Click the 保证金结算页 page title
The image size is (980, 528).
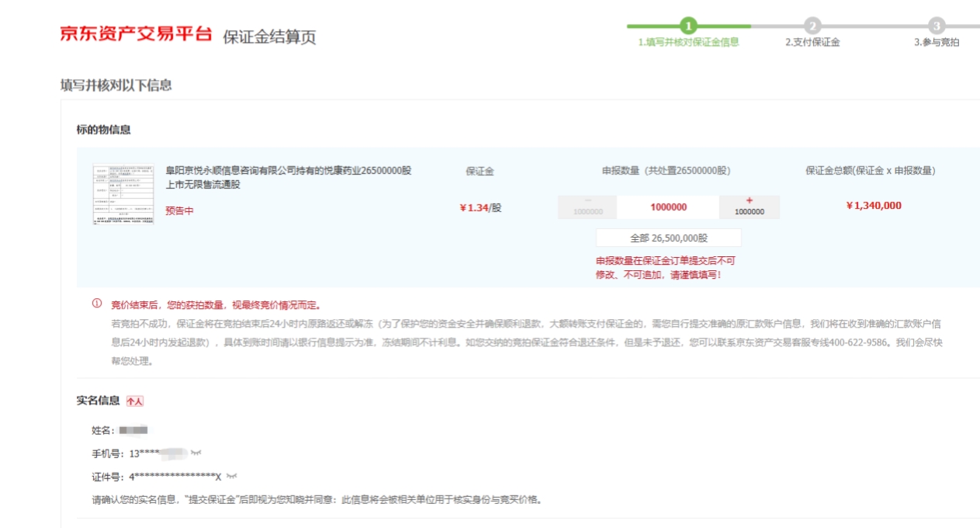coord(269,37)
